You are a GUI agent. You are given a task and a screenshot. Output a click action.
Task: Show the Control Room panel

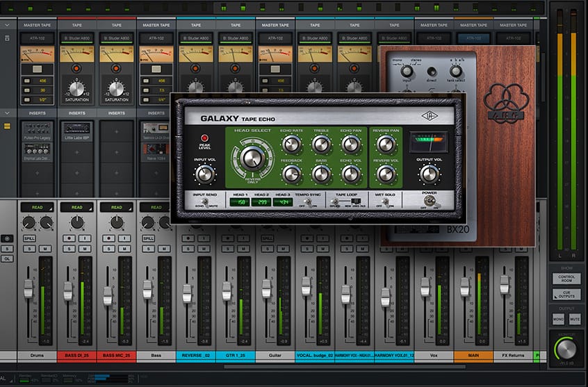(566, 279)
